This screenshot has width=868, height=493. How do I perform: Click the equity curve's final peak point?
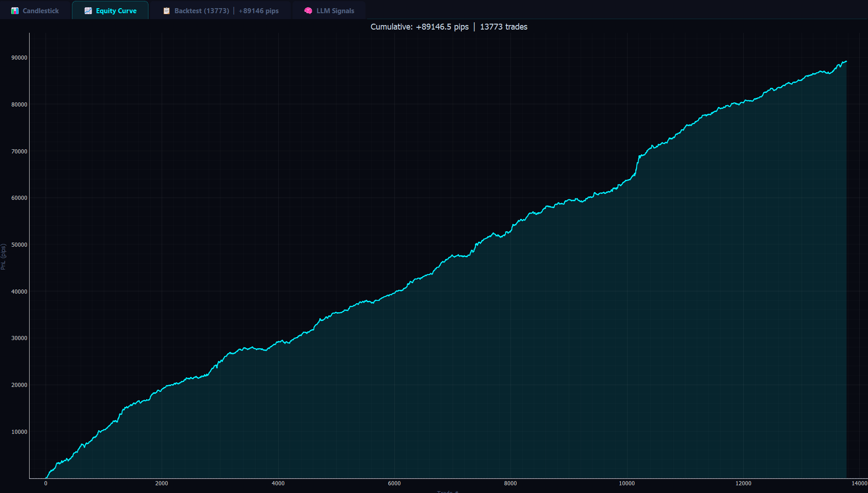[x=846, y=61]
